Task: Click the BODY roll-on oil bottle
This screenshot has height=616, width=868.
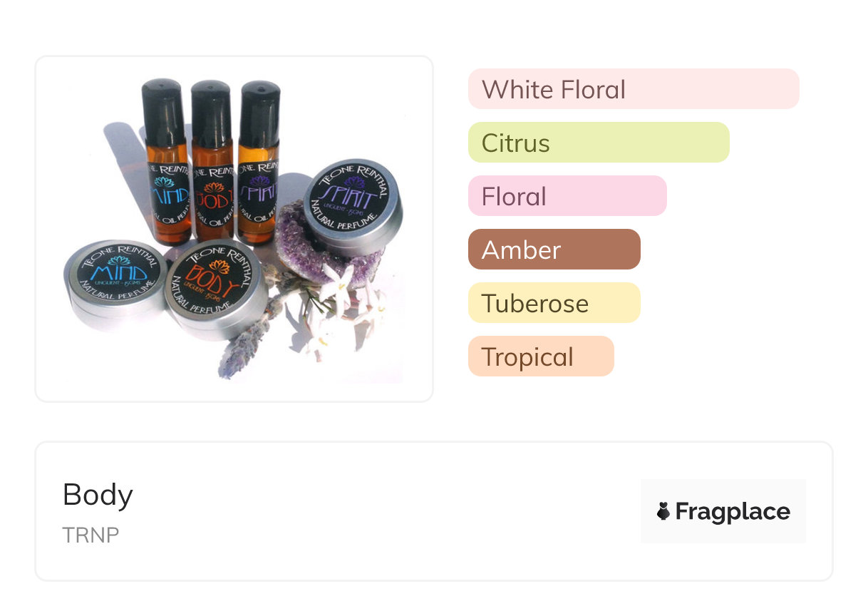Action: click(212, 163)
